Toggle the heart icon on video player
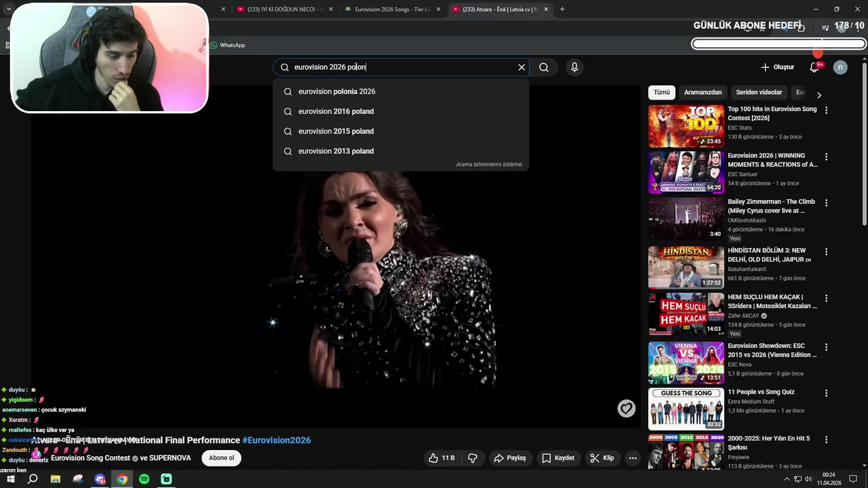The image size is (868, 488). [627, 408]
